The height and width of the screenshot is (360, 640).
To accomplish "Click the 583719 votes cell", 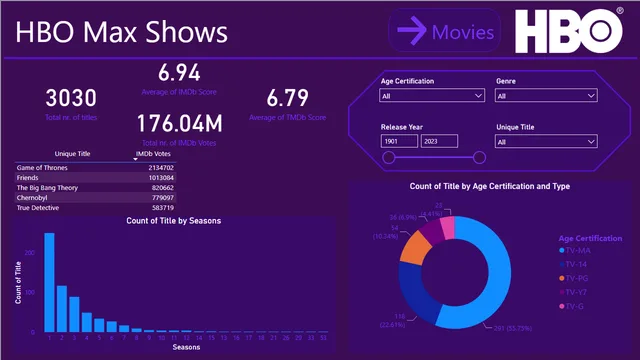I will point(162,208).
